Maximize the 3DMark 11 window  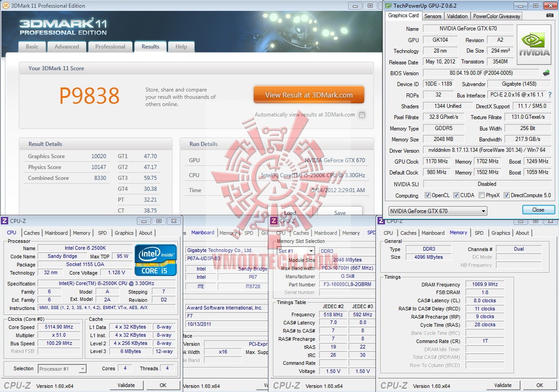pos(370,6)
